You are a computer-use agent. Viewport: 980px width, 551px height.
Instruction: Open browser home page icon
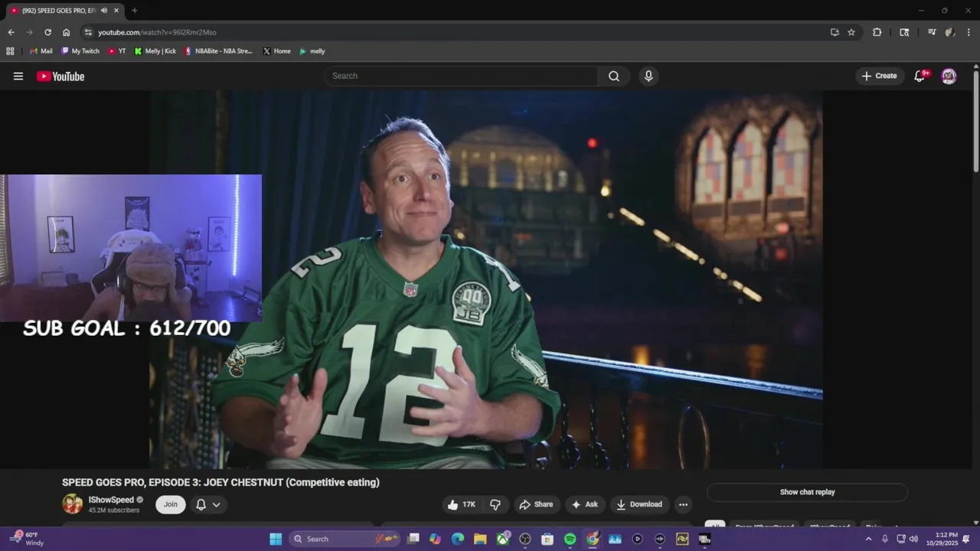click(66, 32)
